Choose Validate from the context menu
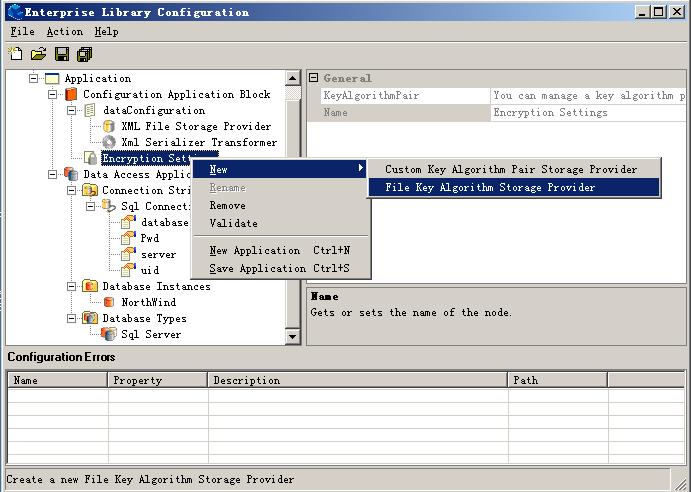 233,223
